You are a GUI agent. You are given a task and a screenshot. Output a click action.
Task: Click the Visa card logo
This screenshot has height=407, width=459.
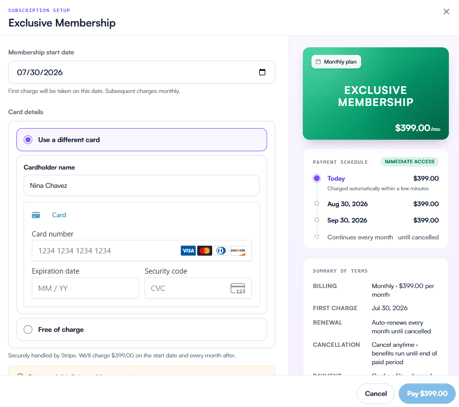[x=188, y=251]
